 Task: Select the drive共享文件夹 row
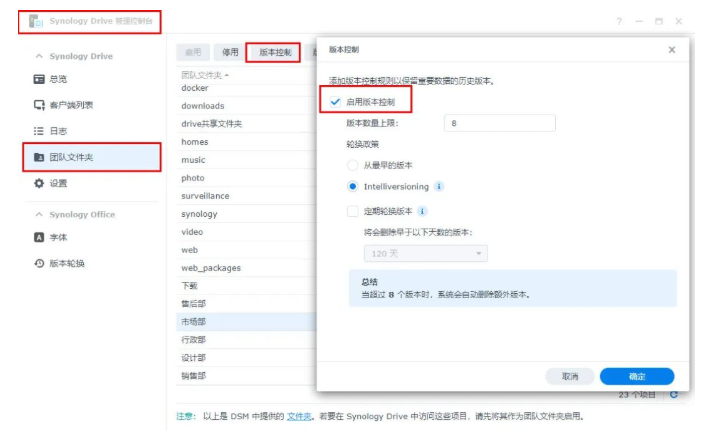pyautogui.click(x=246, y=124)
